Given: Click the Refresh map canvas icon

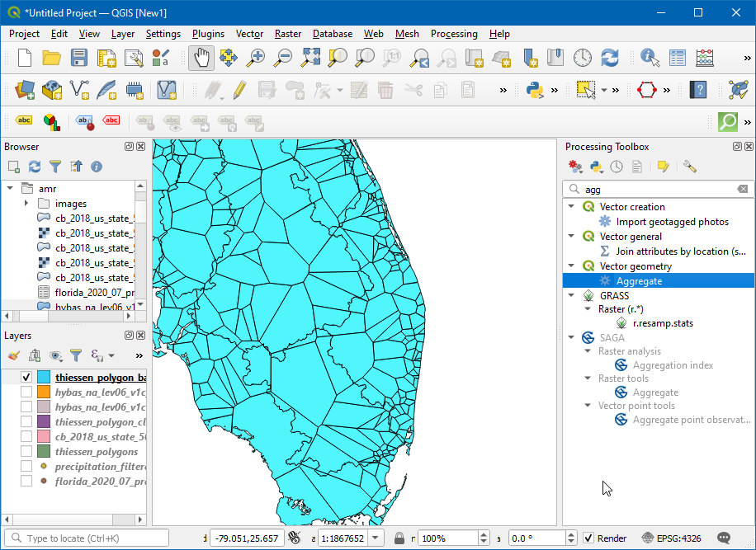Looking at the screenshot, I should coord(610,58).
